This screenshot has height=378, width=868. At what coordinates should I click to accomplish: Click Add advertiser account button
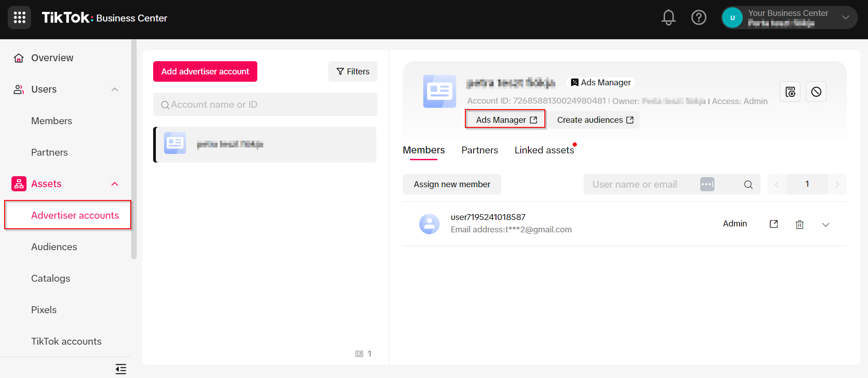click(205, 72)
